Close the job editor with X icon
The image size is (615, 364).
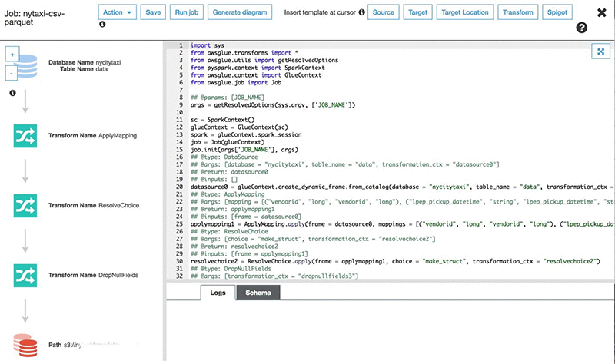point(602,12)
